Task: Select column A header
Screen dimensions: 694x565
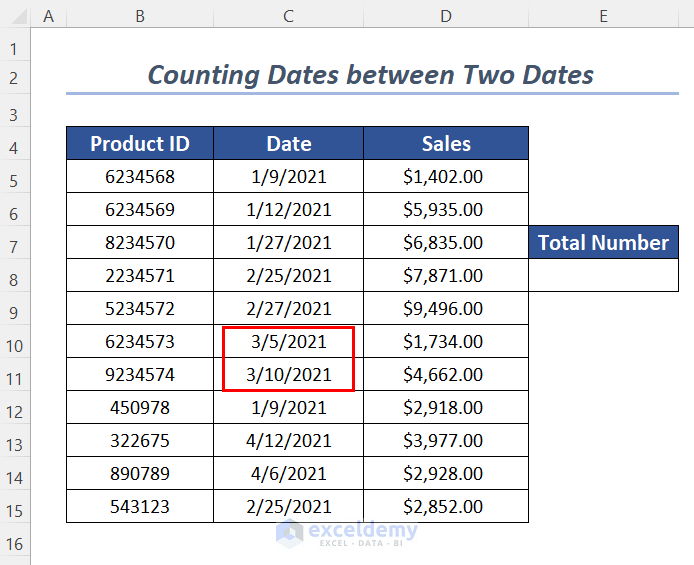Action: coord(48,16)
